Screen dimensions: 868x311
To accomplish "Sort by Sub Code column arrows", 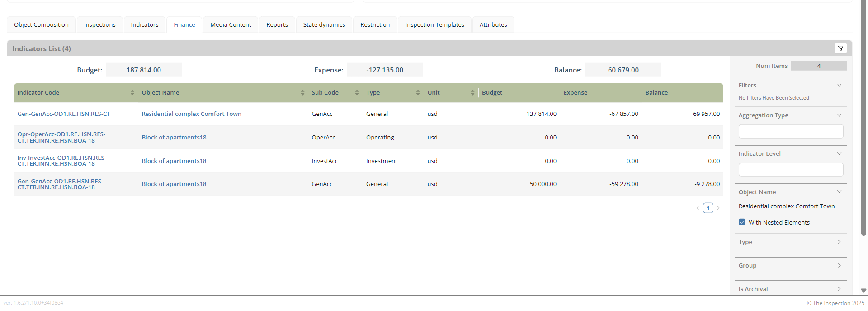I will (x=357, y=93).
